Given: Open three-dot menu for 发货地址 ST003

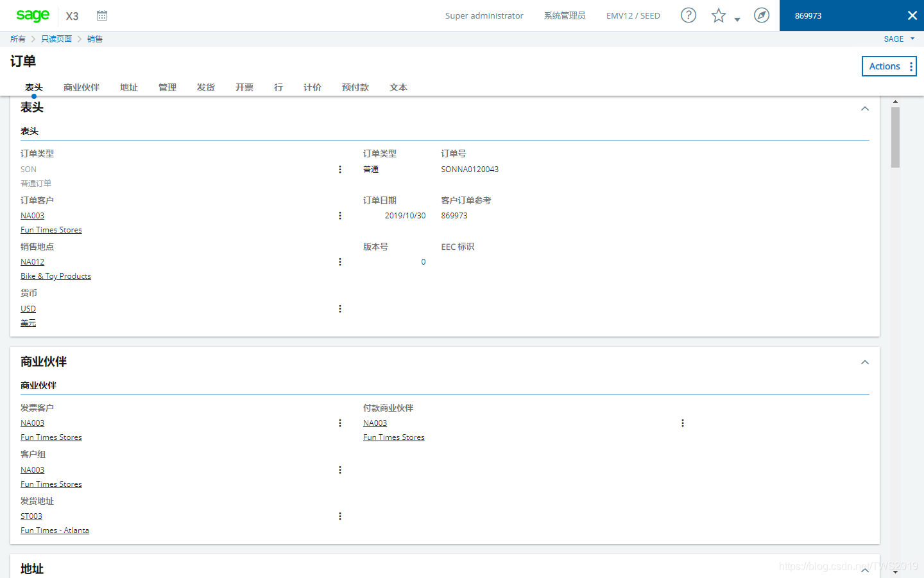Looking at the screenshot, I should (x=340, y=516).
